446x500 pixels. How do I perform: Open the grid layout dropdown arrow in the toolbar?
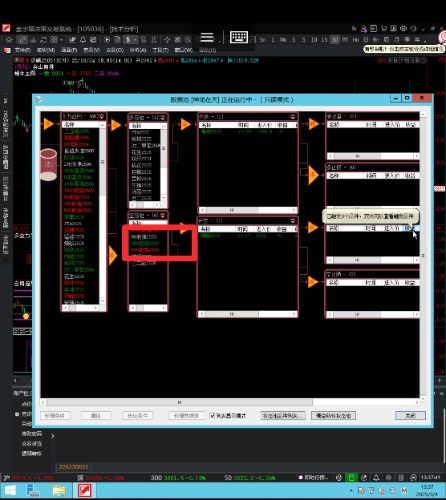(x=61, y=40)
